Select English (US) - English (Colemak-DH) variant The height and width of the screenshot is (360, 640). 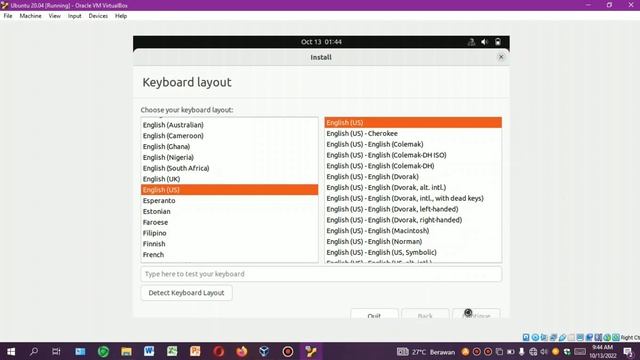point(413,166)
